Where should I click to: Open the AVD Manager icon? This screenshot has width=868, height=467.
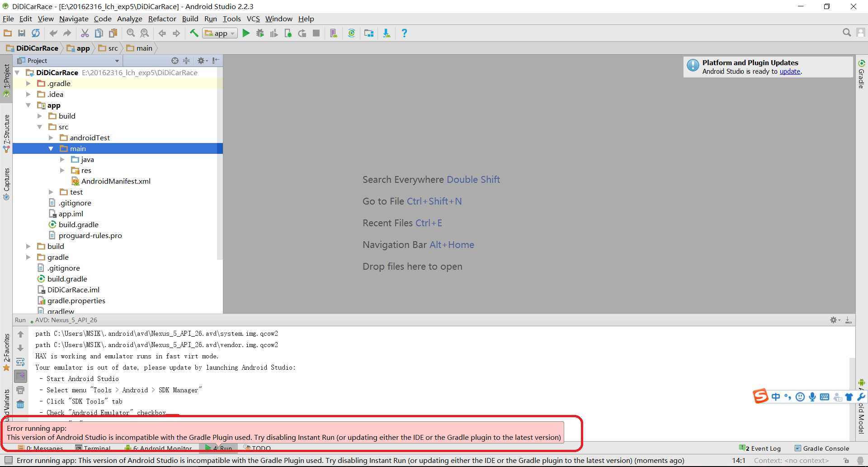click(334, 33)
